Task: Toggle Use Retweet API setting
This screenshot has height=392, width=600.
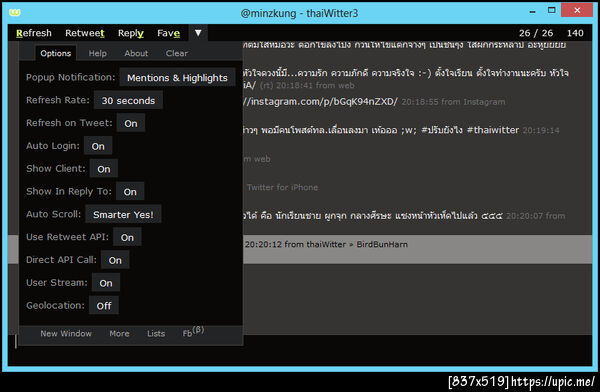Action: pyautogui.click(x=127, y=237)
